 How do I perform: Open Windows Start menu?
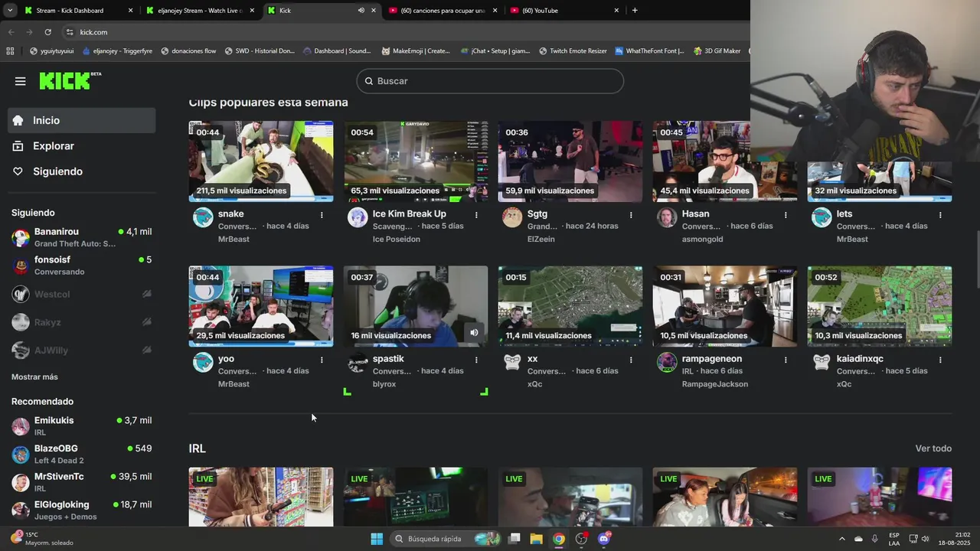tap(377, 539)
